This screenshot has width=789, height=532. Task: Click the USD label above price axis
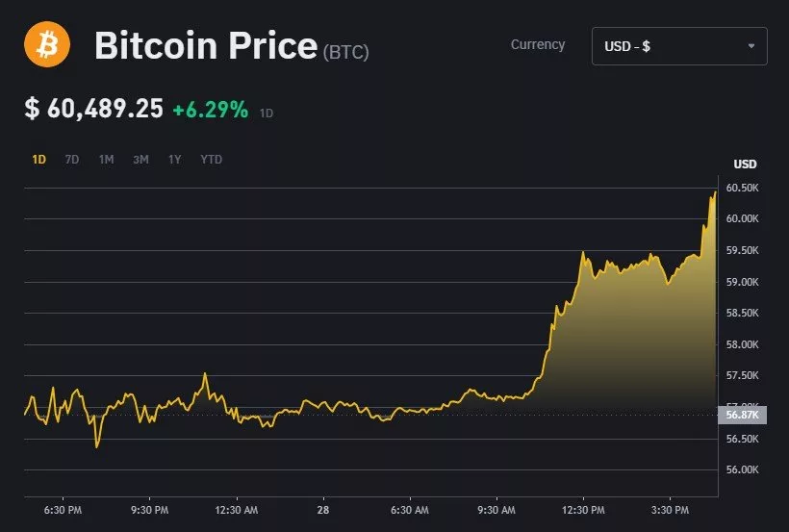(x=746, y=164)
